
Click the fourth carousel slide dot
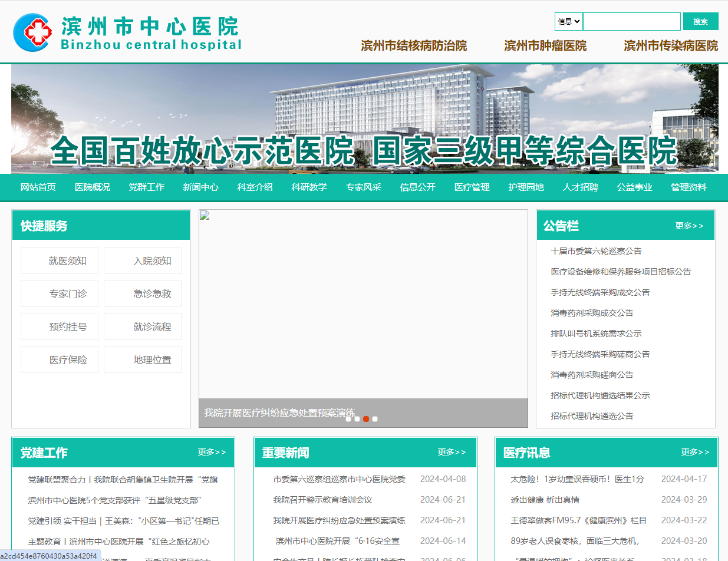375,419
